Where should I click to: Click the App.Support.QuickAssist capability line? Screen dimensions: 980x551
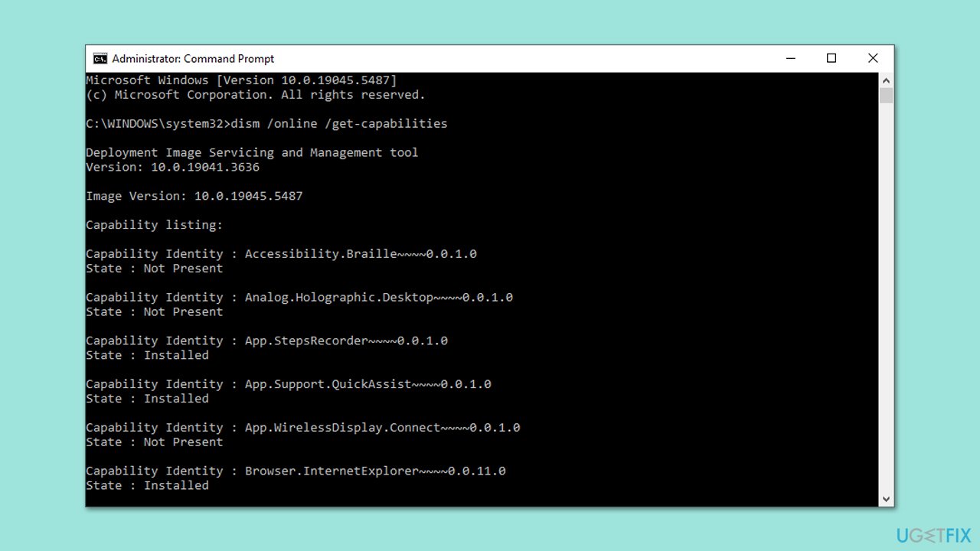(x=289, y=384)
